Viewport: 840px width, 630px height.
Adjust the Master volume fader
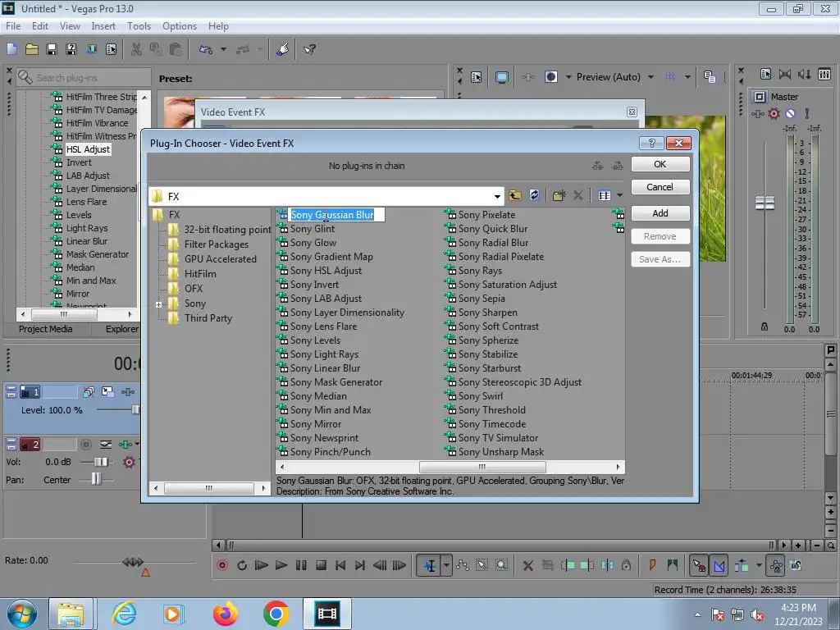click(765, 203)
